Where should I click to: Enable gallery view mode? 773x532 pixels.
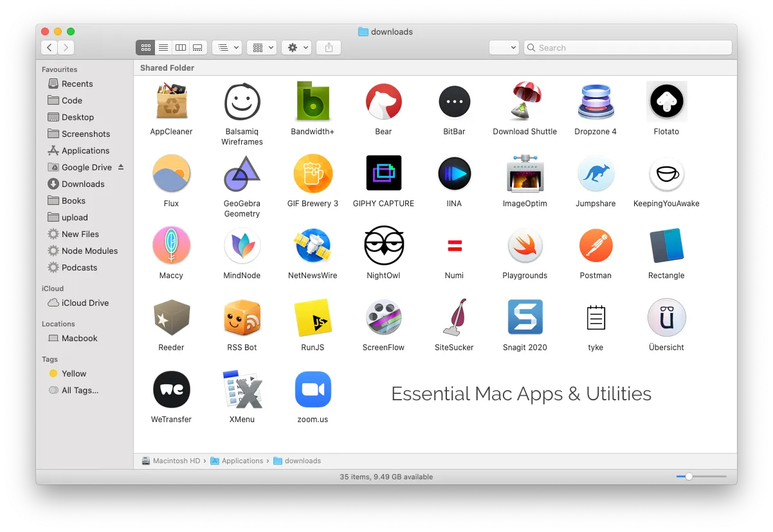[x=197, y=47]
